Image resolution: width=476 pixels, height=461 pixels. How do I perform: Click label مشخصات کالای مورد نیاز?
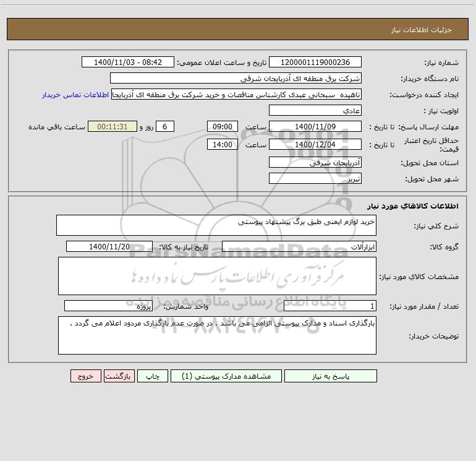coord(419,277)
